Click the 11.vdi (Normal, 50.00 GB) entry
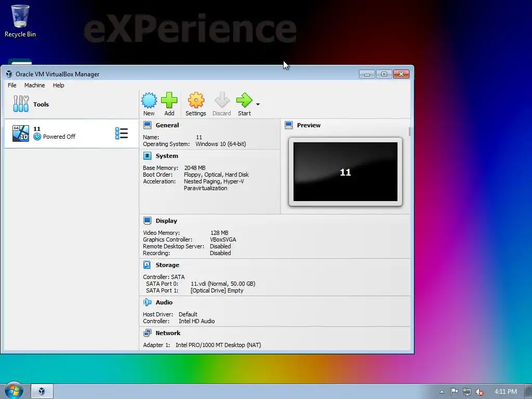 pyautogui.click(x=223, y=284)
